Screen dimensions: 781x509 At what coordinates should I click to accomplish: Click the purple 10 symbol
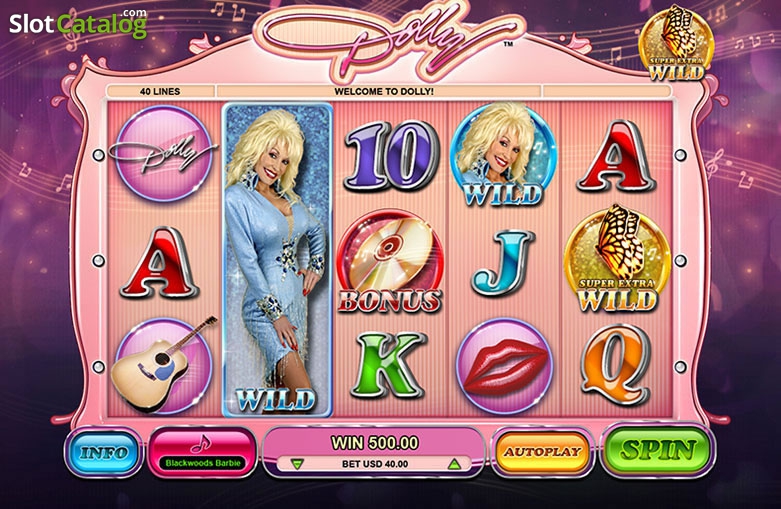(390, 155)
